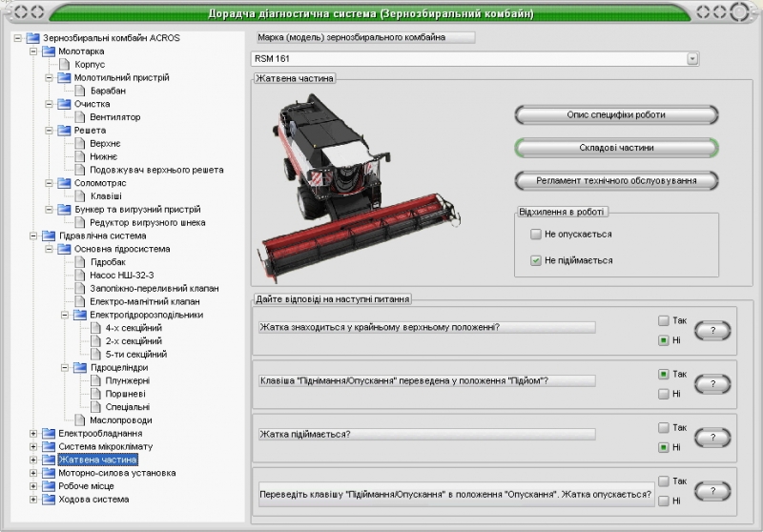Screen dimensions: 763x532
Task: Select Так for 'Жатка опускається?' question
Action: pos(663,481)
